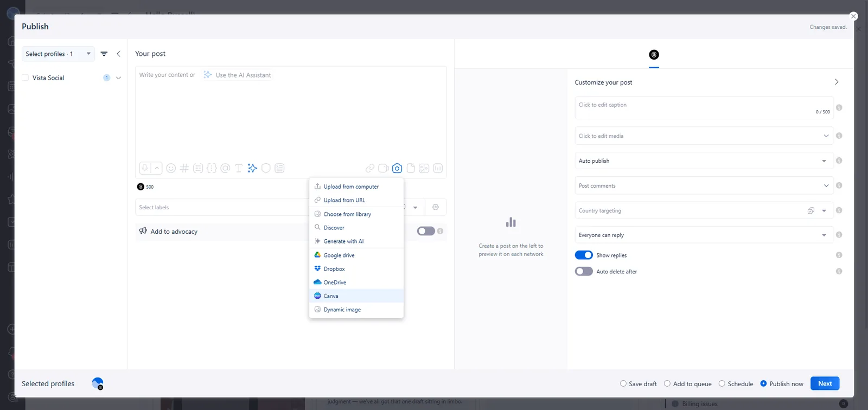Image resolution: width=868 pixels, height=410 pixels.
Task: Choose Upload from computer
Action: pos(356,187)
